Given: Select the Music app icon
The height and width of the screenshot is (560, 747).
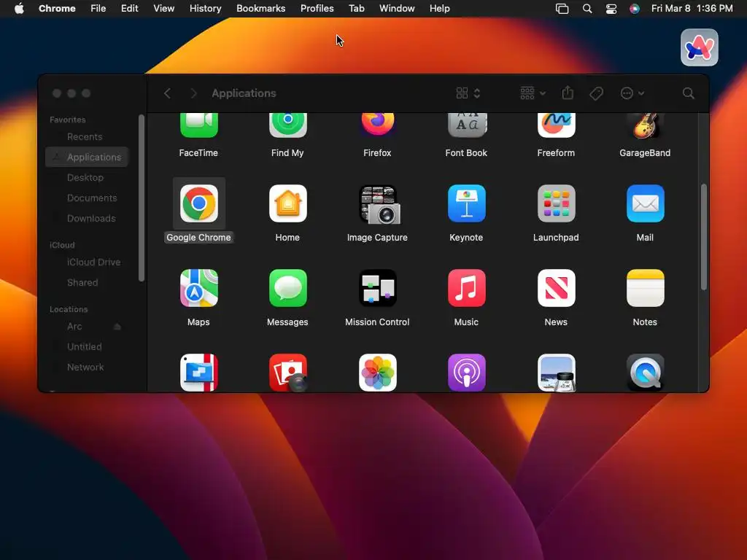Looking at the screenshot, I should [x=467, y=288].
